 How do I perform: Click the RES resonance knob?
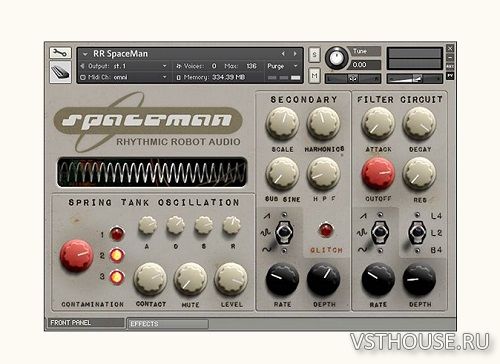point(419,174)
